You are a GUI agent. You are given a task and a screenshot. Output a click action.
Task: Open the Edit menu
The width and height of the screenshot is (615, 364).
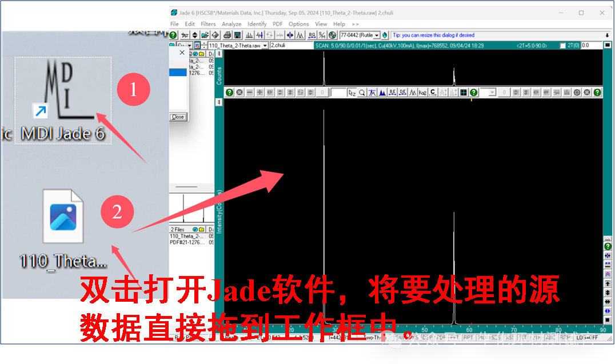190,24
